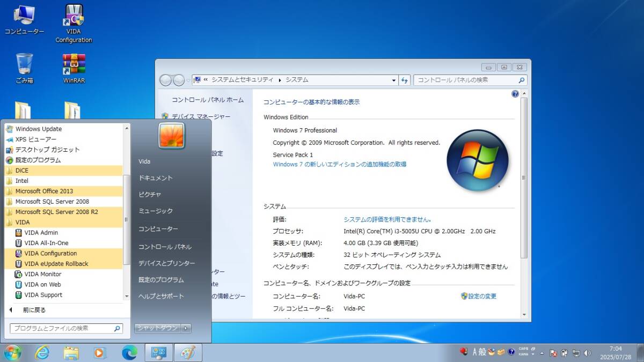Image resolution: width=644 pixels, height=362 pixels.
Task: Open デスクトップ ガジェット in the Start menu
Action: [64, 150]
